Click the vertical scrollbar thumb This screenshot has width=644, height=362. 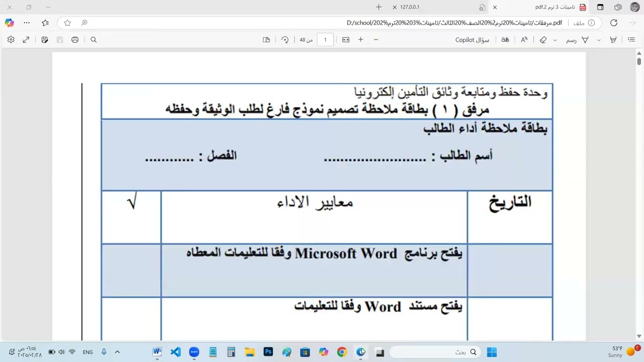(639, 61)
